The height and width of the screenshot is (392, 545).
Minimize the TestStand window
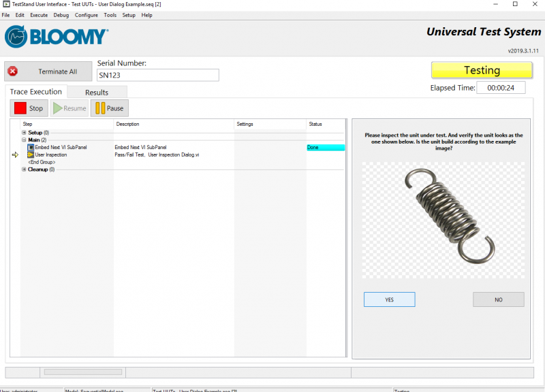pyautogui.click(x=496, y=4)
